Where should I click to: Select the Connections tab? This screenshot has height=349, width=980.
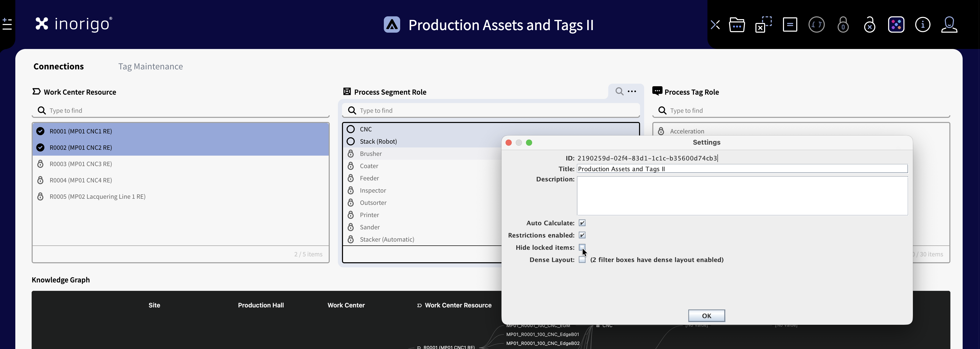pos(59,67)
